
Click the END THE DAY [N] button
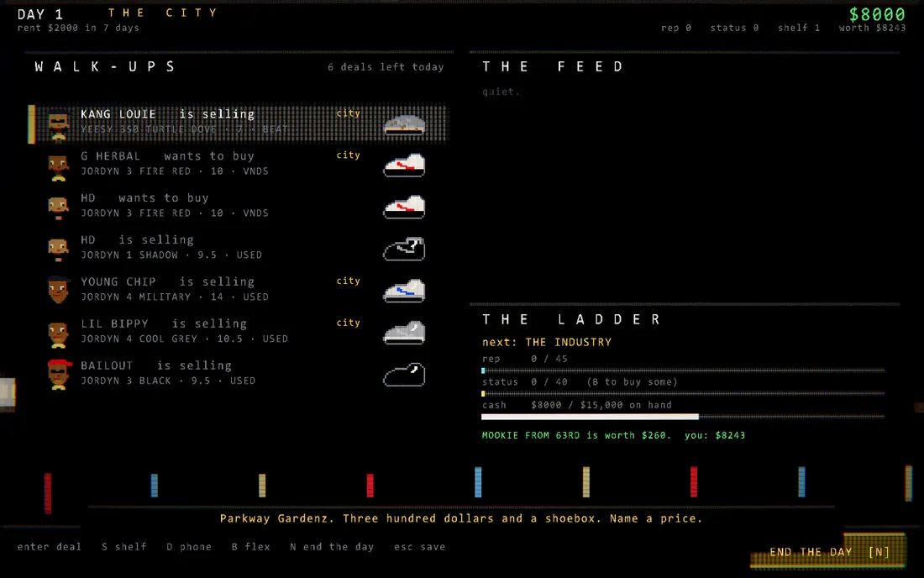point(829,552)
